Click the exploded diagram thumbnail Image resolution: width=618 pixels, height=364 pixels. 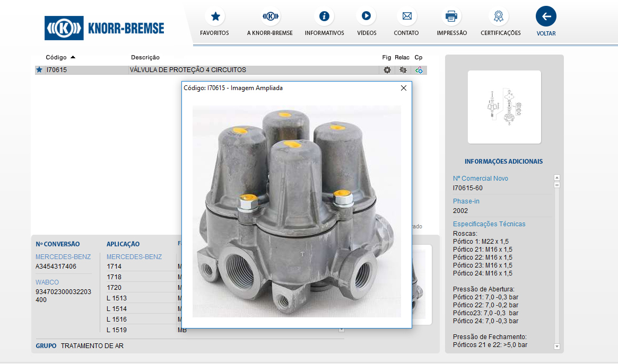504,107
